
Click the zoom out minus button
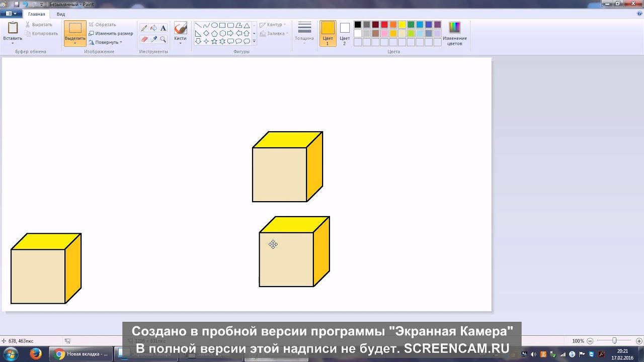click(x=590, y=341)
